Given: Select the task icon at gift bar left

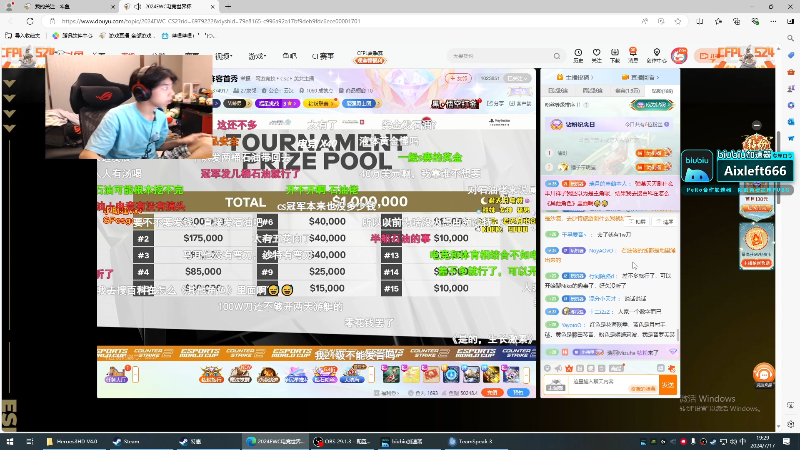Looking at the screenshot, I should (x=116, y=375).
